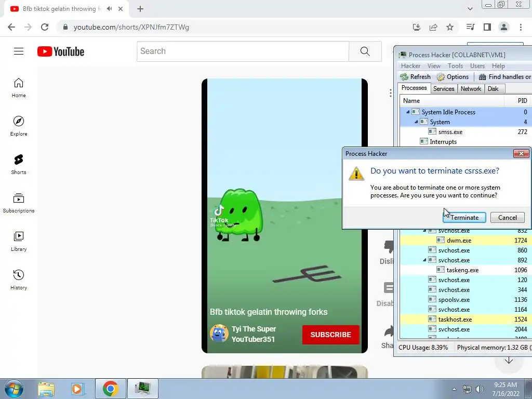The height and width of the screenshot is (399, 532).
Task: Click Refresh in Process Hacker toolbar
Action: (416, 77)
